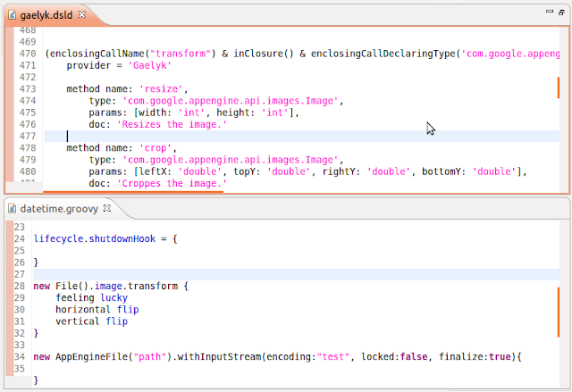The width and height of the screenshot is (572, 392).
Task: Click the gaelyk.dsld file icon
Action: point(13,15)
